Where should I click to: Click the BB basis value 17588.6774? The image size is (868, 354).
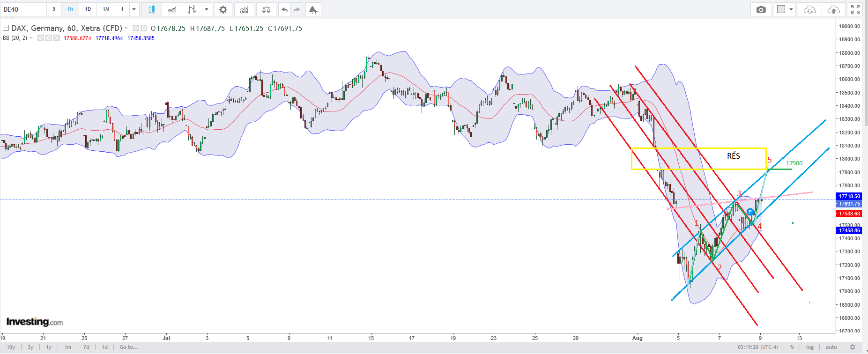77,38
